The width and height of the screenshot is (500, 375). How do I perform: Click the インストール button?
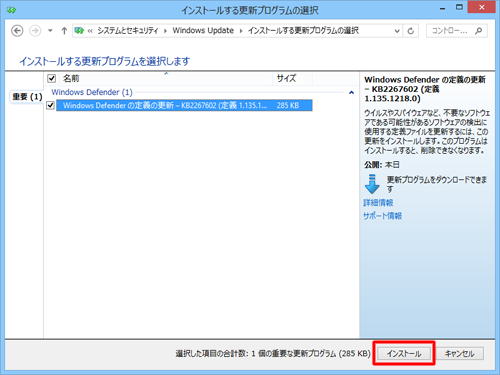click(x=404, y=353)
